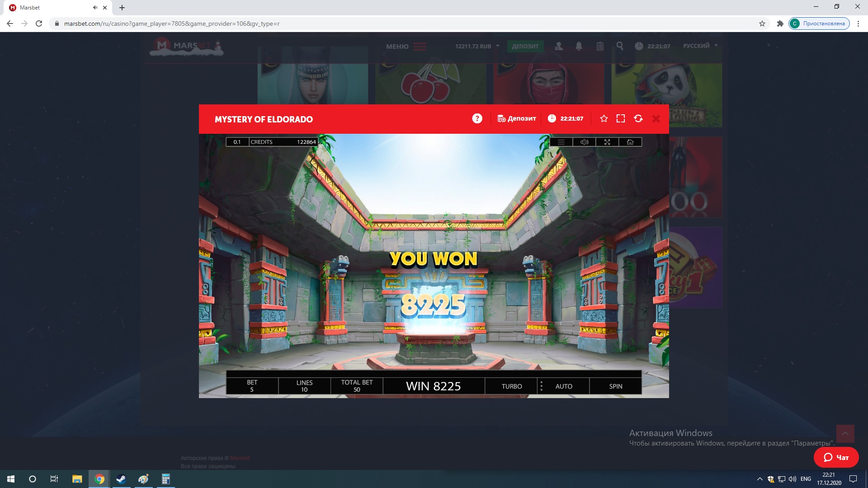868x488 pixels.
Task: Bookmark this page with star icon
Action: [x=762, y=23]
